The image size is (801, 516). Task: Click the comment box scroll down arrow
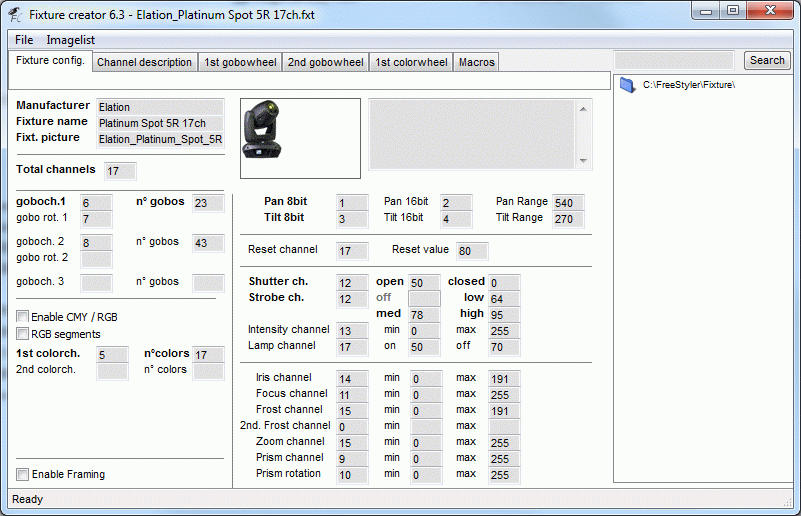coord(583,161)
